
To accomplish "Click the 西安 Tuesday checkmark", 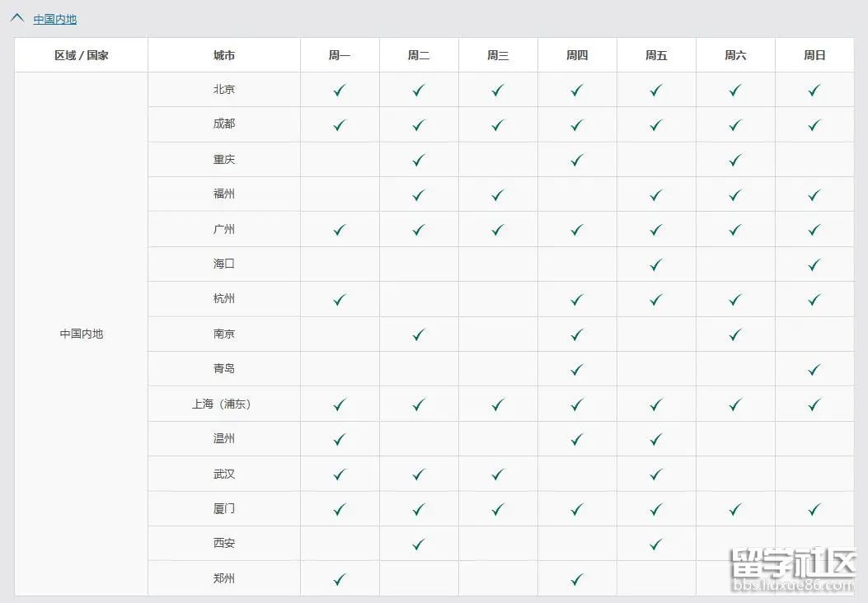I will [419, 544].
